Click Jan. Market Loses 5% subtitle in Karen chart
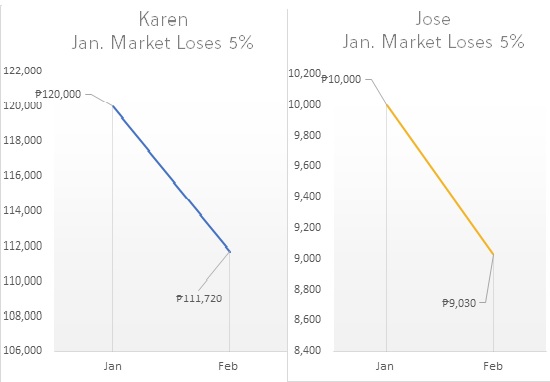Screen dimensions: 550x382 coord(163,43)
